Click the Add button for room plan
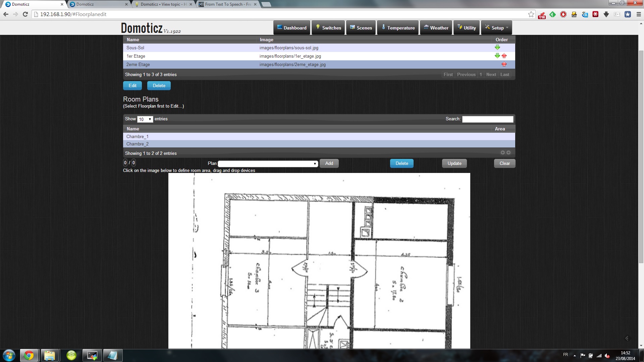This screenshot has height=362, width=644. [329, 163]
